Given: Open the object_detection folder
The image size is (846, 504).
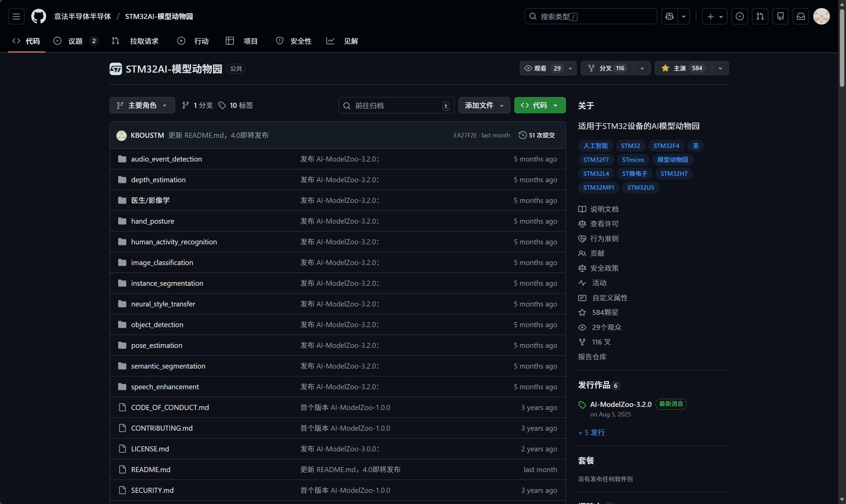Looking at the screenshot, I should point(157,325).
